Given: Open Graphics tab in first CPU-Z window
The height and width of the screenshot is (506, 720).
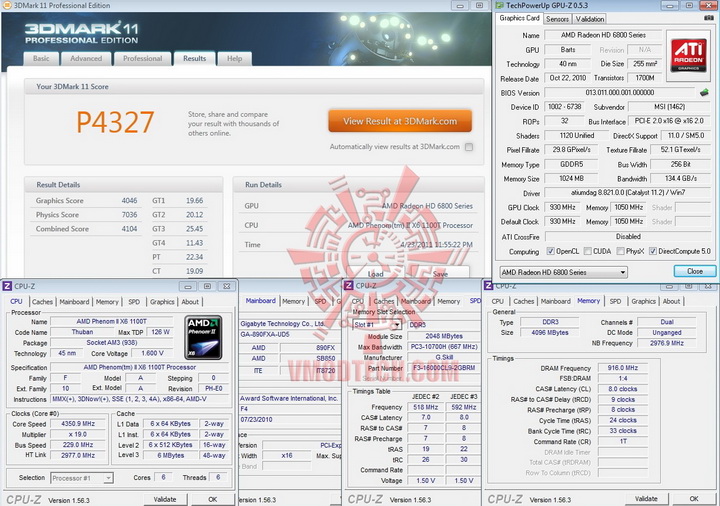Looking at the screenshot, I should (162, 302).
